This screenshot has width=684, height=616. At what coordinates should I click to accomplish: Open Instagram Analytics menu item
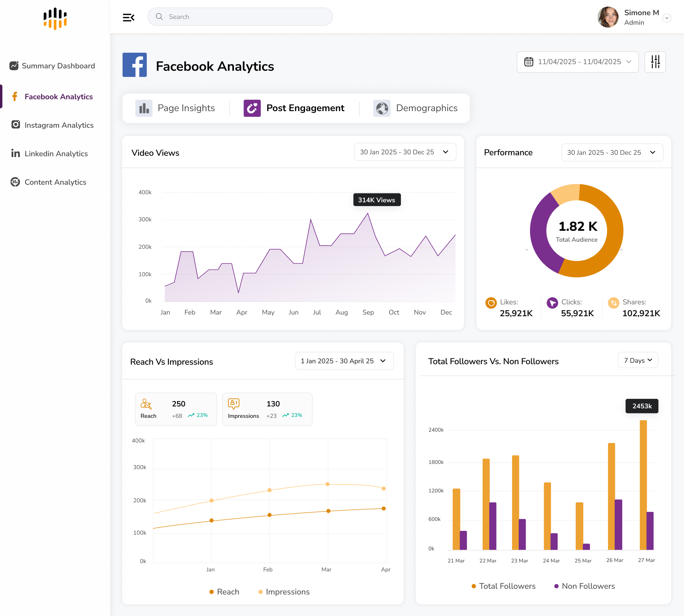click(53, 125)
